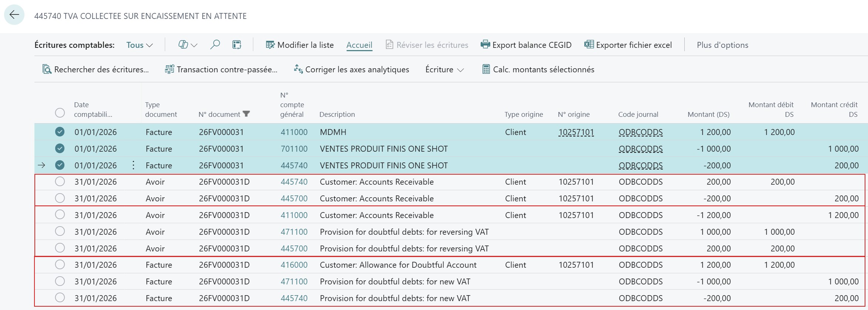
Task: Open the search magnifier icon
Action: 215,45
